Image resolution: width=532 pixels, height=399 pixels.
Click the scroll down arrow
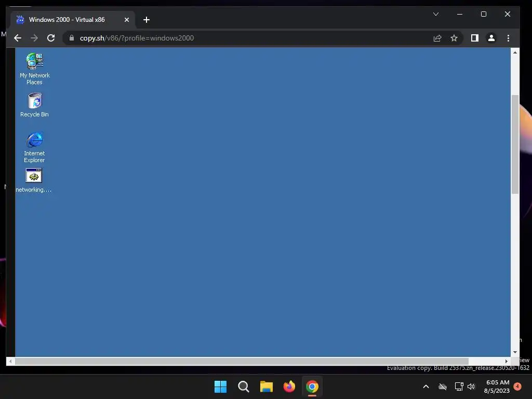[x=515, y=352]
